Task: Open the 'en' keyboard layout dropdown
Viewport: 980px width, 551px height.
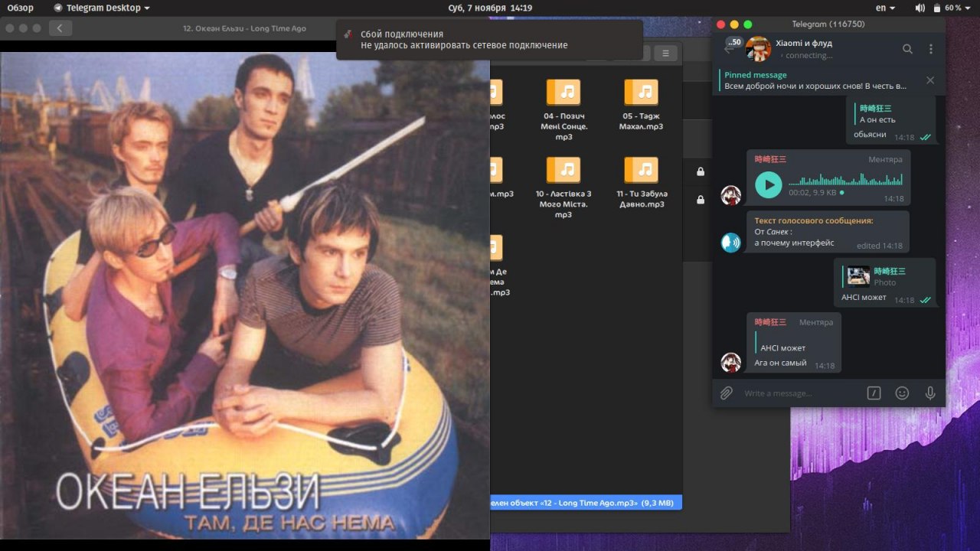Action: pyautogui.click(x=885, y=8)
